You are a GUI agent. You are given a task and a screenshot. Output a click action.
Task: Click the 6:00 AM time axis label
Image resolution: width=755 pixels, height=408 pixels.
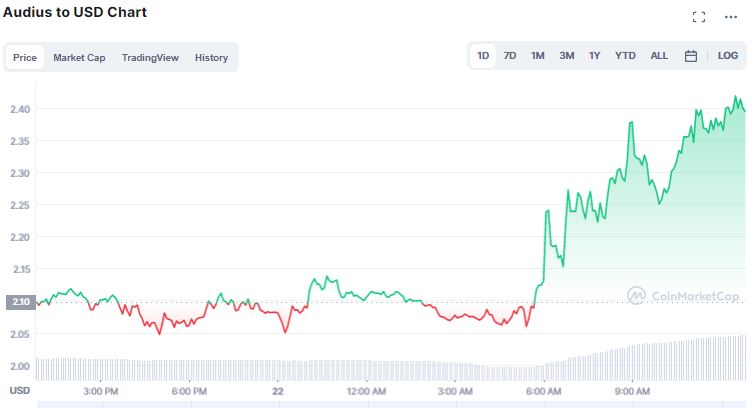tap(544, 392)
